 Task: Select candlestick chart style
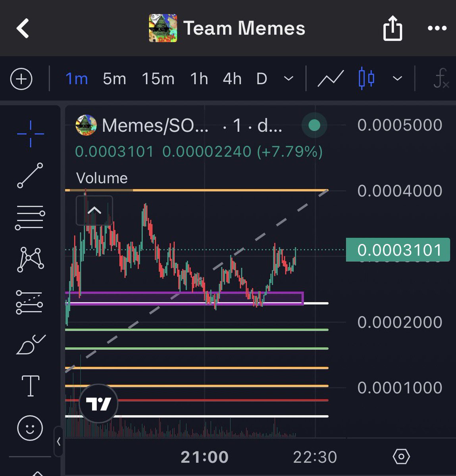click(x=366, y=78)
